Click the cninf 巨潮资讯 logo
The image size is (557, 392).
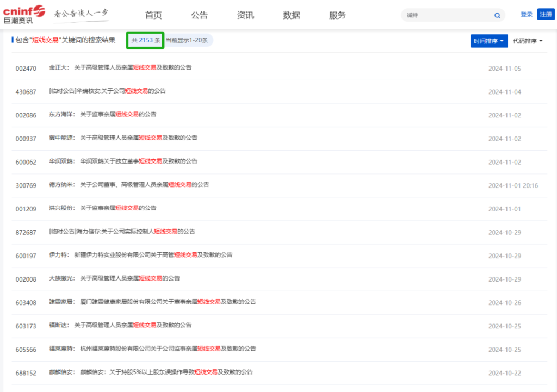coord(24,15)
